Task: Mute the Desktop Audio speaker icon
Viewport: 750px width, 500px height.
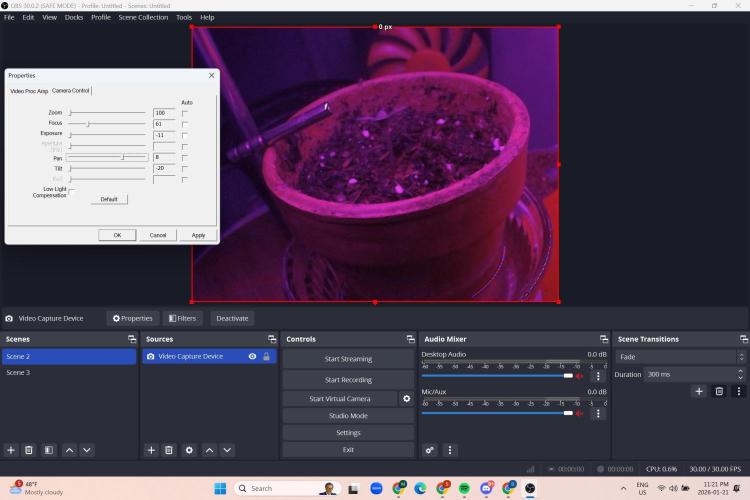Action: coord(579,376)
